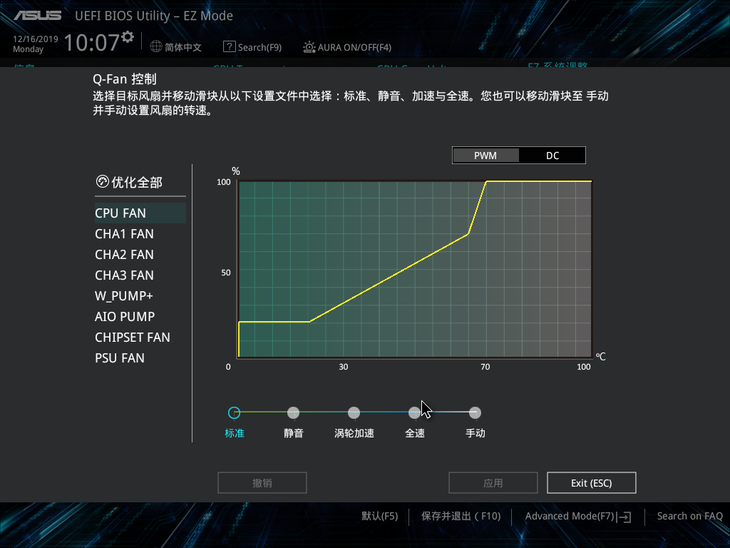Click the 10:07 clock display
The image size is (730, 548).
[92, 42]
